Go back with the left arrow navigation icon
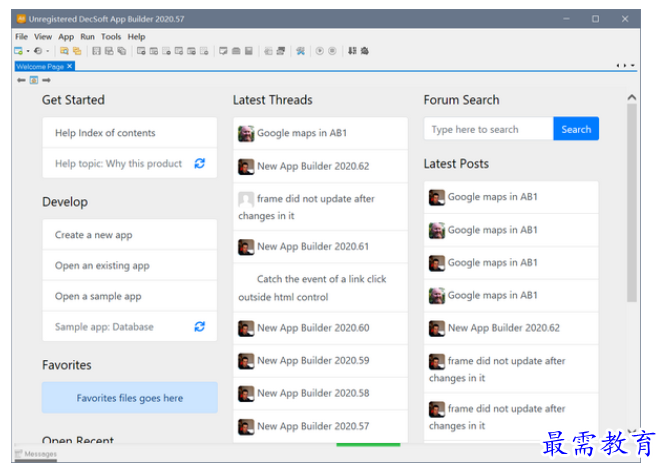664x475 pixels. click(21, 80)
